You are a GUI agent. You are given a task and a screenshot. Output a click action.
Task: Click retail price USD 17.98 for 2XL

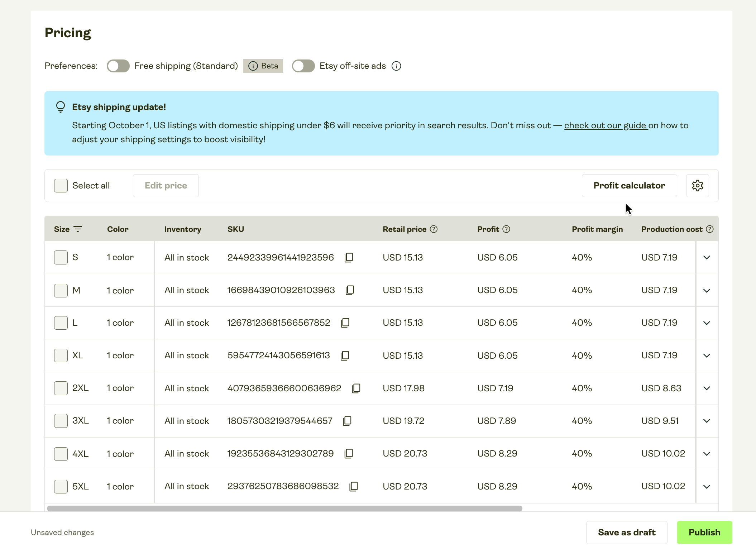403,388
